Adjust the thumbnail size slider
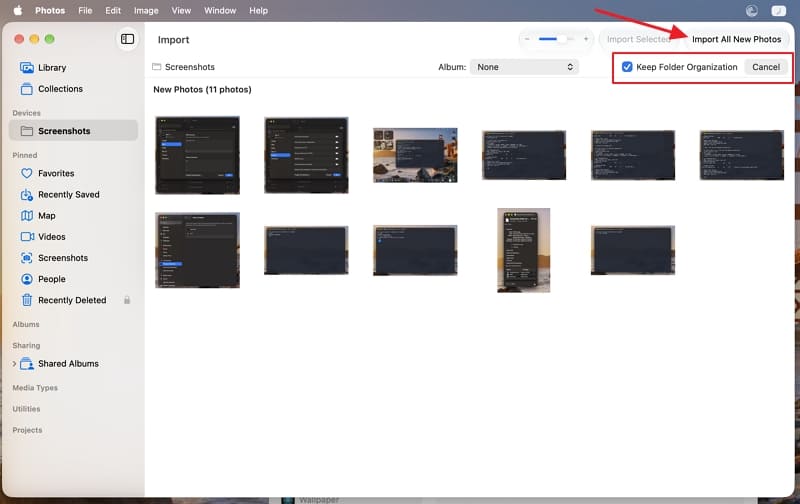Viewport: 800px width, 504px height. (x=557, y=39)
